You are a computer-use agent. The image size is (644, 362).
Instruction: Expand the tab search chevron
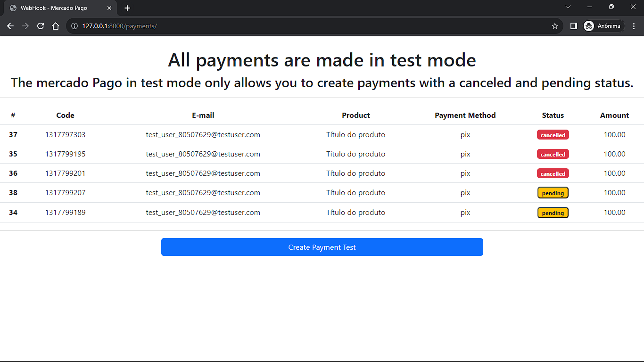click(568, 7)
